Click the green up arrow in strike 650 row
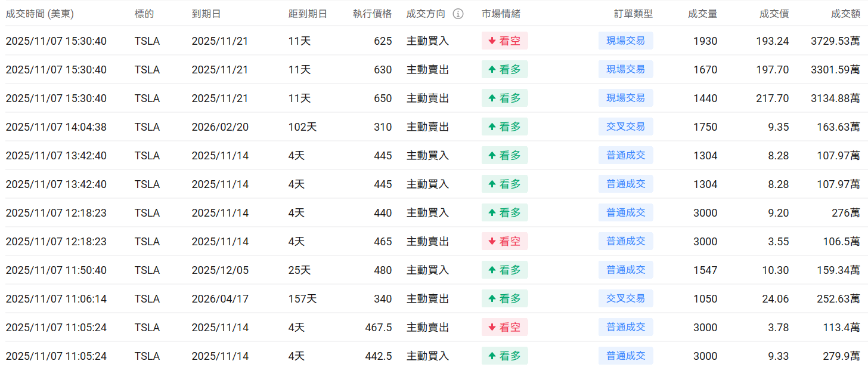The image size is (868, 367). (x=492, y=98)
